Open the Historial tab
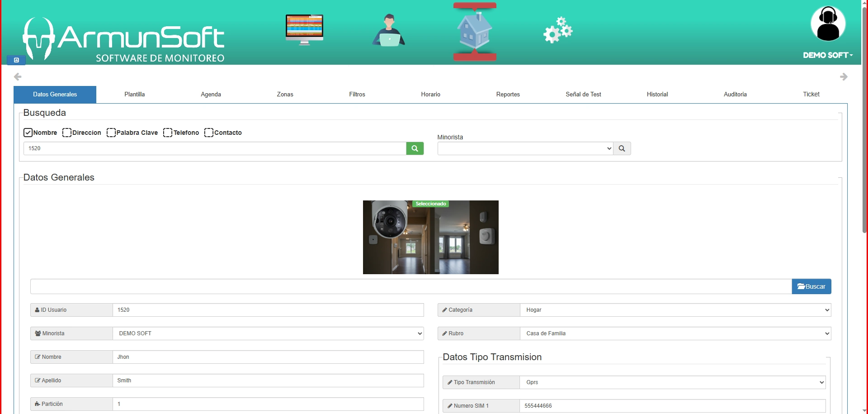This screenshot has height=414, width=868. pyautogui.click(x=657, y=95)
